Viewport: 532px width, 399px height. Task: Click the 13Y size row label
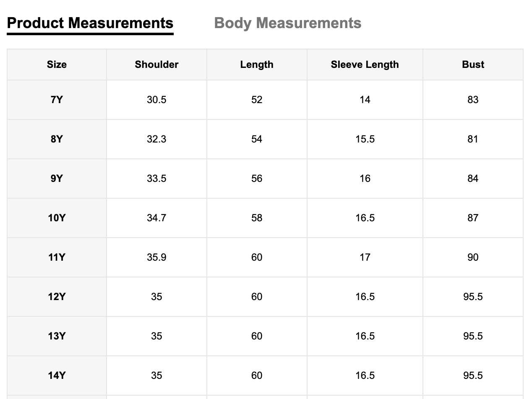tap(57, 336)
